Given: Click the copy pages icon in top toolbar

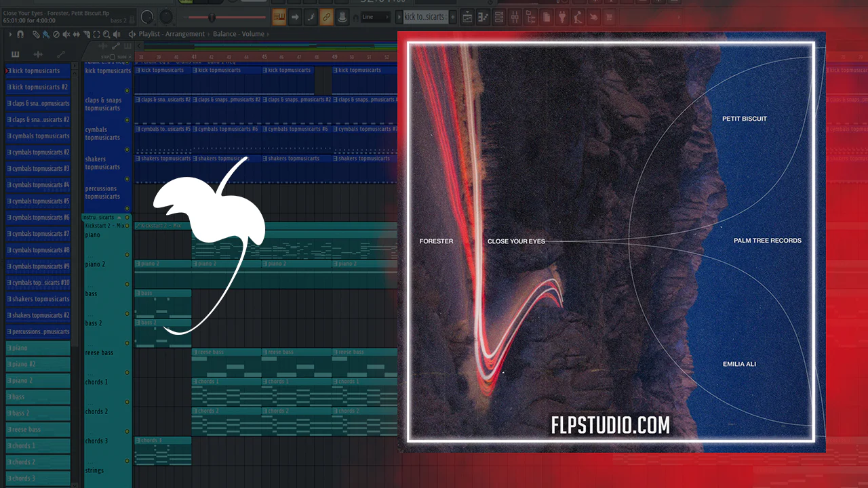Looking at the screenshot, I should tap(547, 17).
